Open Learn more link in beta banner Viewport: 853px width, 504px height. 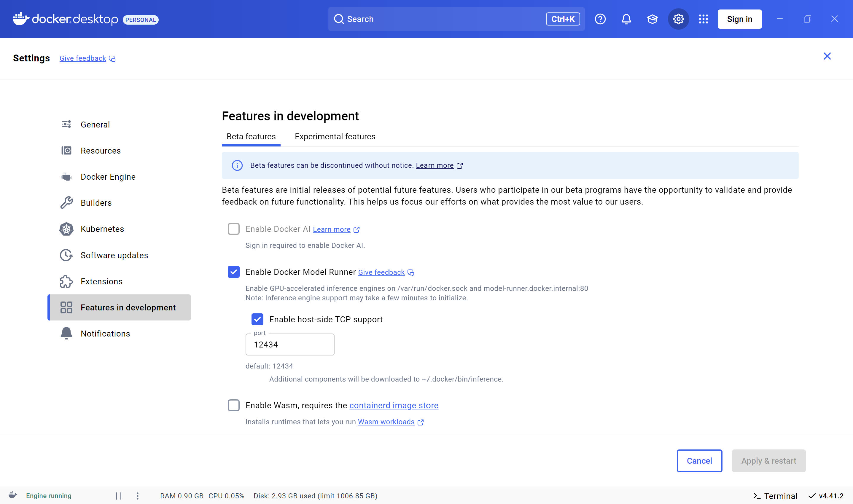click(x=435, y=165)
